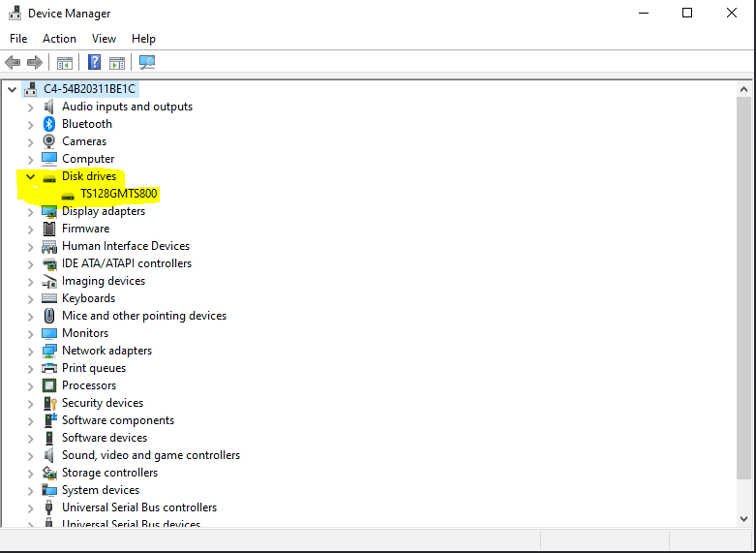Screen dimensions: 756x553
Task: Click the Bluetooth category icon
Action: click(x=49, y=124)
